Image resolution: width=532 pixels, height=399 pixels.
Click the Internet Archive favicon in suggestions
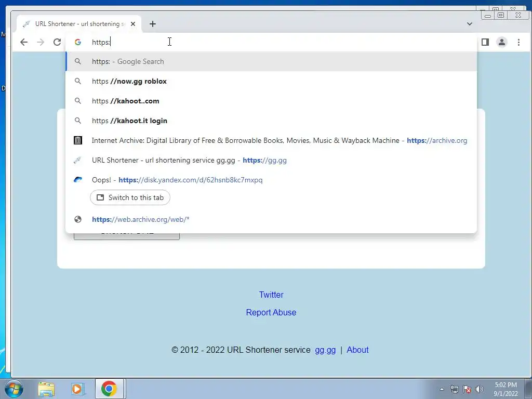coord(78,140)
